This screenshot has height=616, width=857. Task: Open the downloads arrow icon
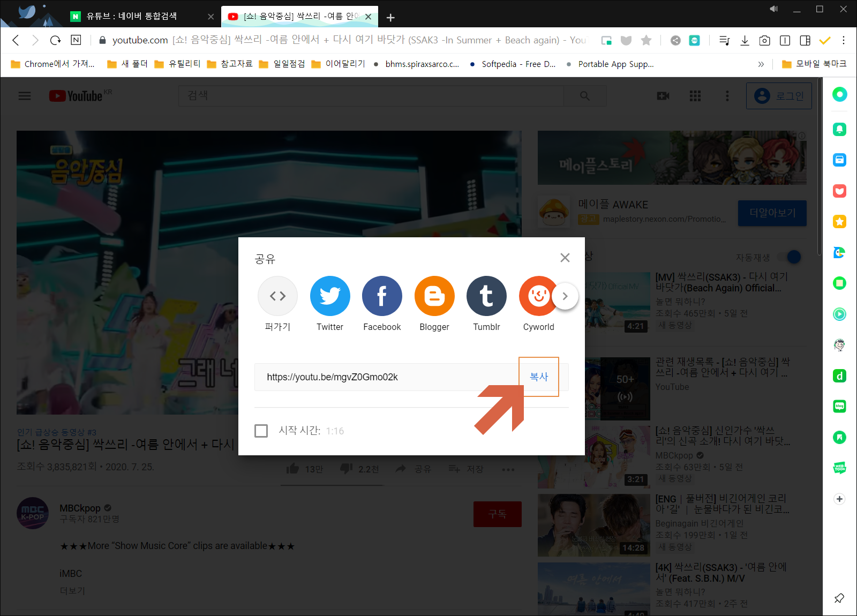click(745, 40)
